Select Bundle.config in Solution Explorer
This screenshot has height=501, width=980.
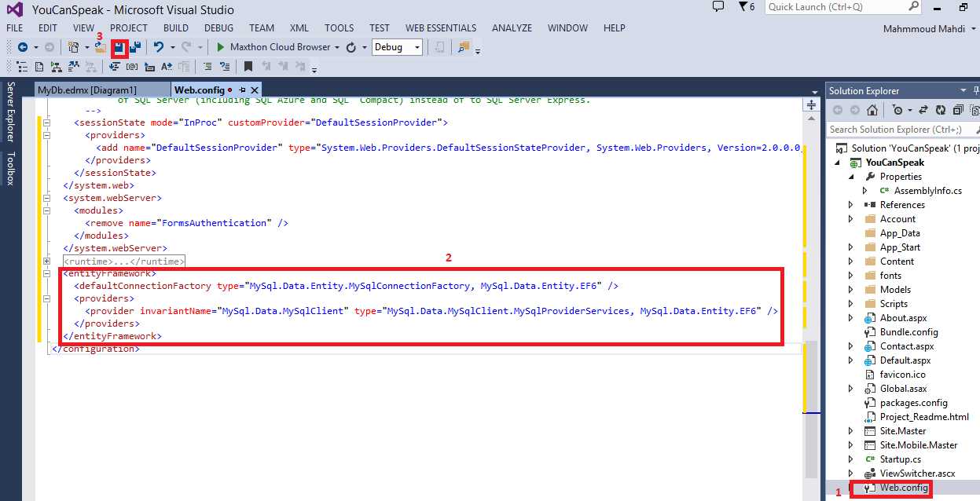[908, 332]
